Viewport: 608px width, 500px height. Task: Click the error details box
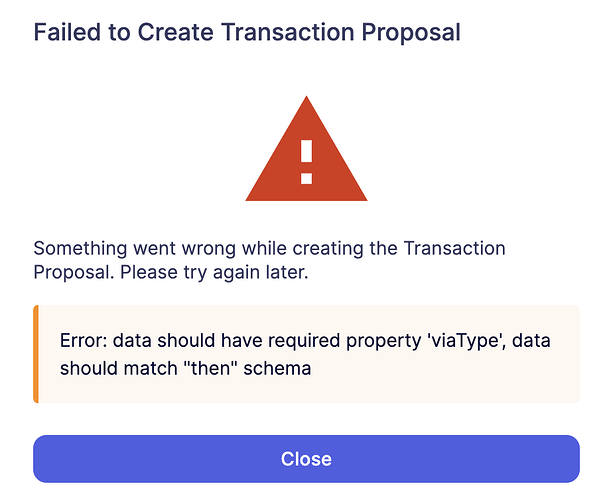tap(306, 354)
